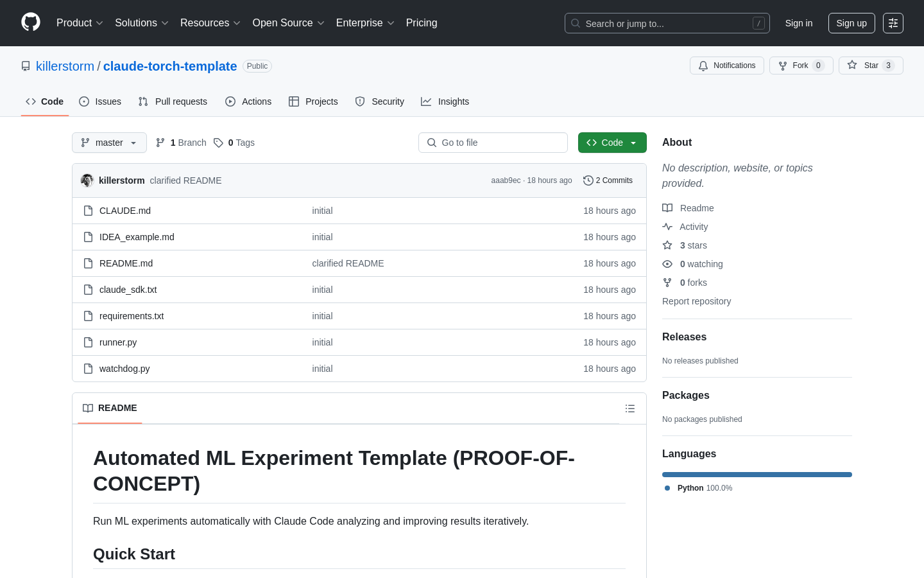Click the file icon for IDEA_example.md
The height and width of the screenshot is (578, 924).
click(x=89, y=237)
